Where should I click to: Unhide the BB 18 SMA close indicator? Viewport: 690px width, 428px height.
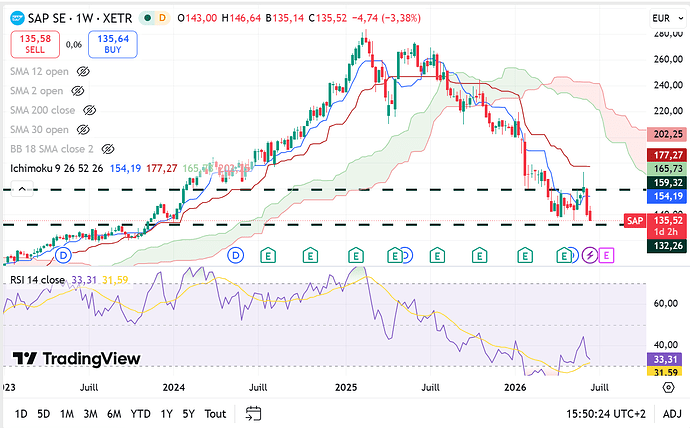108,149
